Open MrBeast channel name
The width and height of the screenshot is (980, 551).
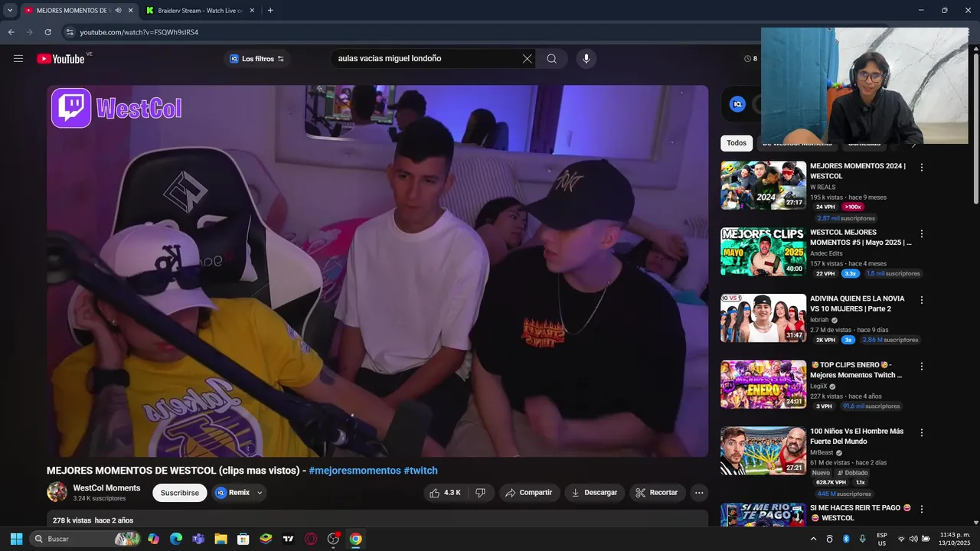[x=822, y=452]
